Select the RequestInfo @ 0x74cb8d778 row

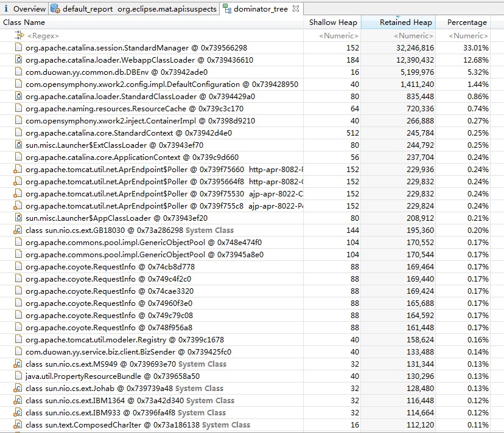[245, 267]
